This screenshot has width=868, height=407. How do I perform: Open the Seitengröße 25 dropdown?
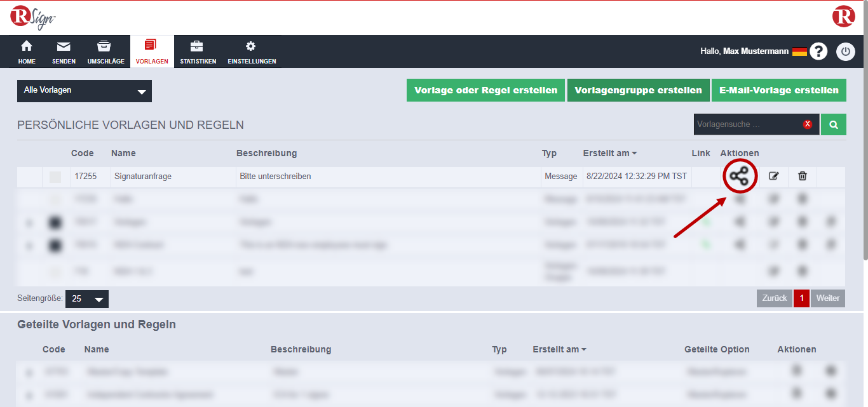(87, 299)
